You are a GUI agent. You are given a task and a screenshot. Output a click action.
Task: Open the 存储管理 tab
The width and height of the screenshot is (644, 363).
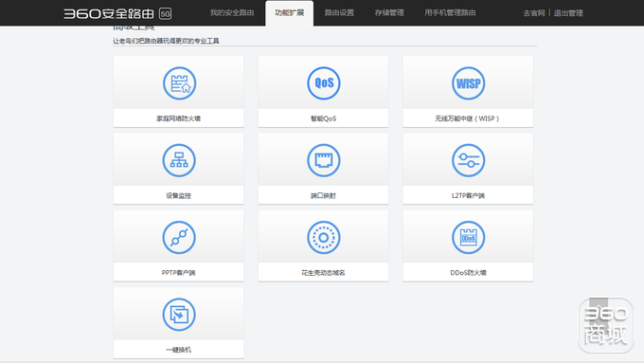[389, 12]
